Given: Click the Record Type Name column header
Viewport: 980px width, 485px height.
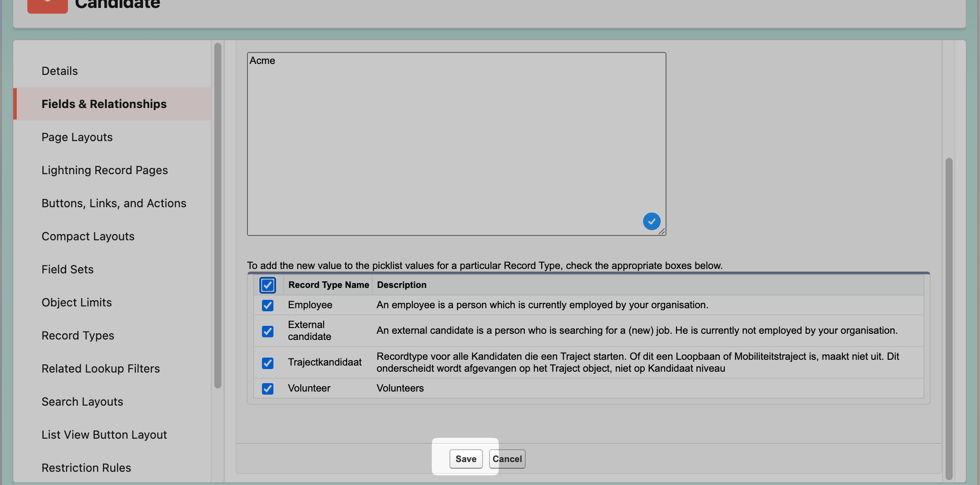Looking at the screenshot, I should pyautogui.click(x=329, y=285).
